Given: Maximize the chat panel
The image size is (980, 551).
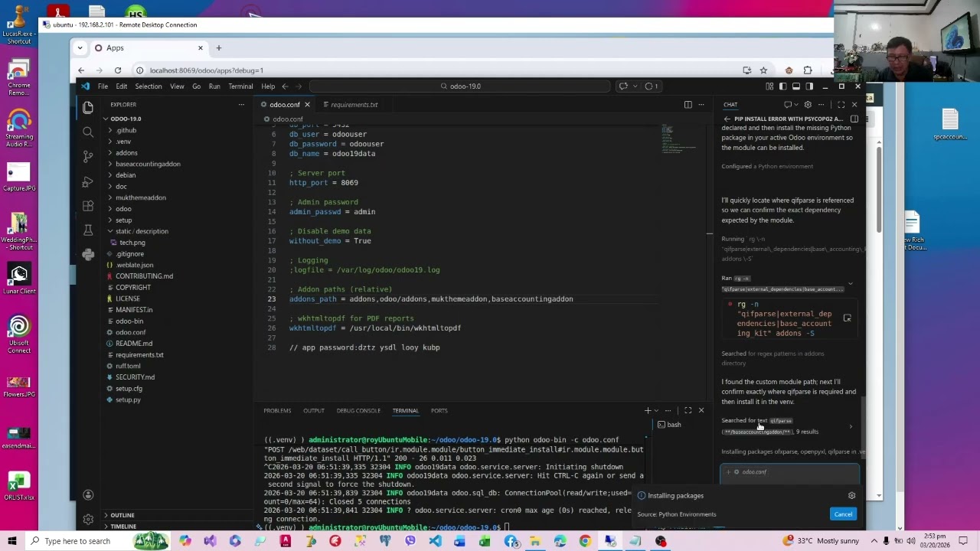Looking at the screenshot, I should [x=841, y=105].
